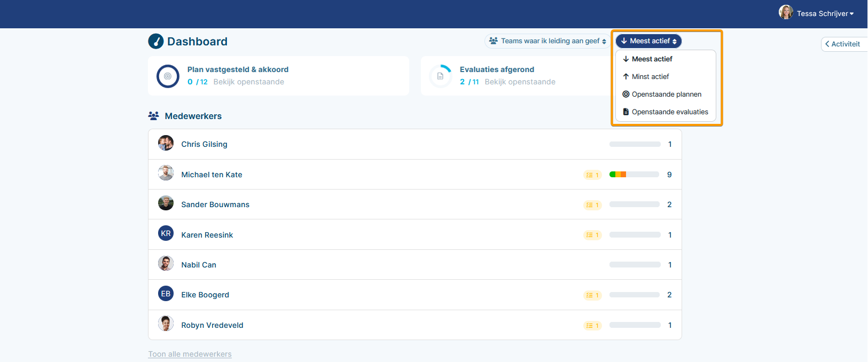This screenshot has width=868, height=362.
Task: Click the task badge on Sander Bouwmans' row
Action: [592, 204]
